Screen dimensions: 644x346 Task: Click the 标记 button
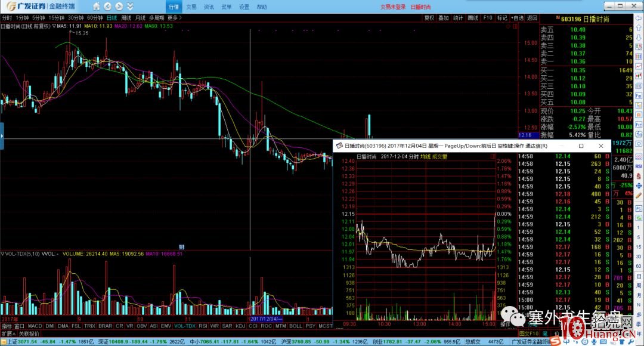pos(502,18)
